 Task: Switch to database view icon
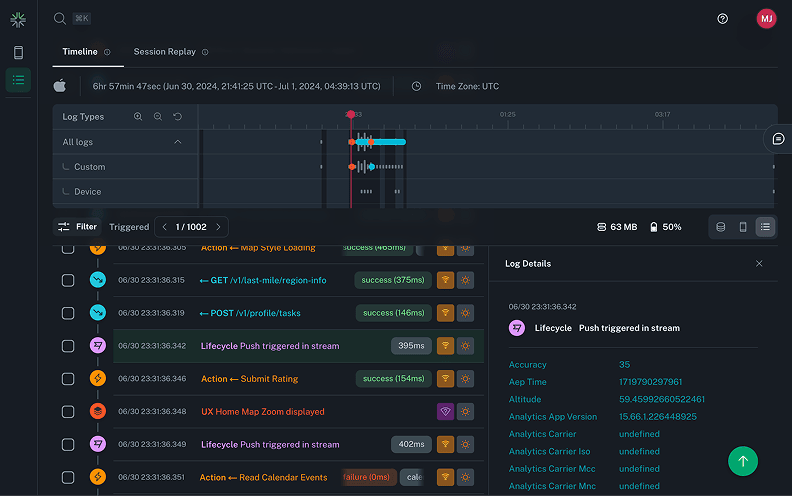pyautogui.click(x=720, y=227)
